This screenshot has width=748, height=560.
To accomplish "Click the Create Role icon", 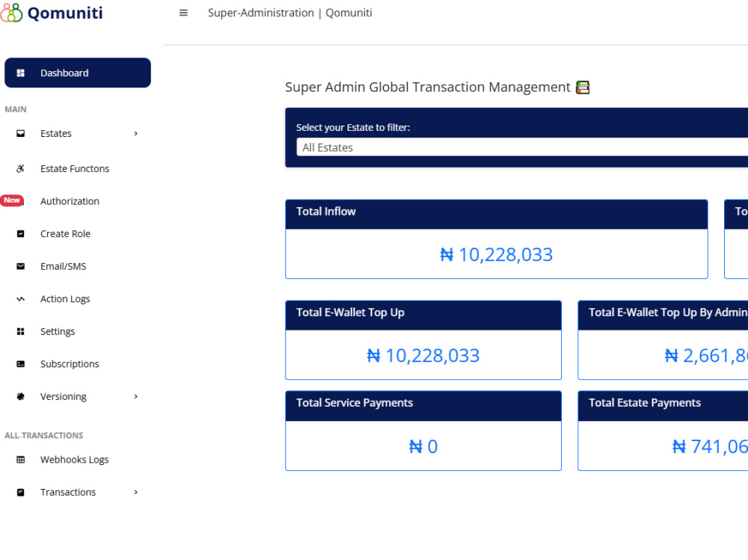I will click(20, 234).
